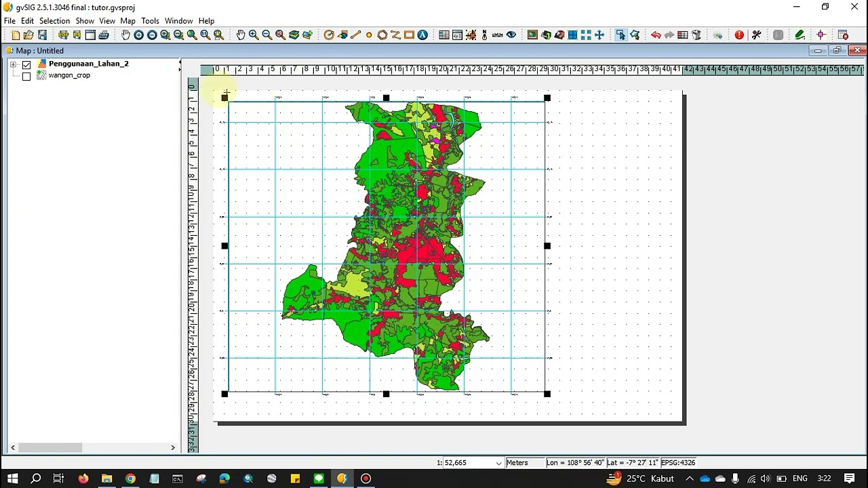Export the layout to PDF

pyautogui.click(x=63, y=35)
